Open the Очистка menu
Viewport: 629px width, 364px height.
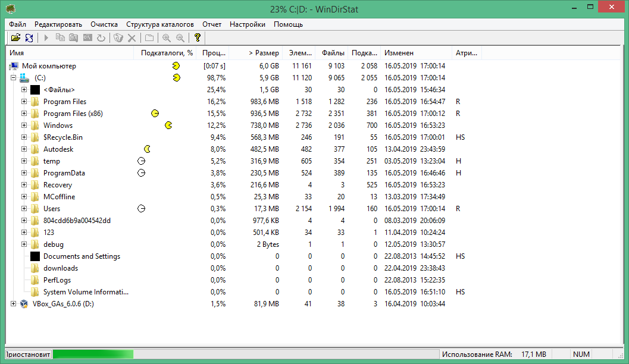tap(104, 24)
